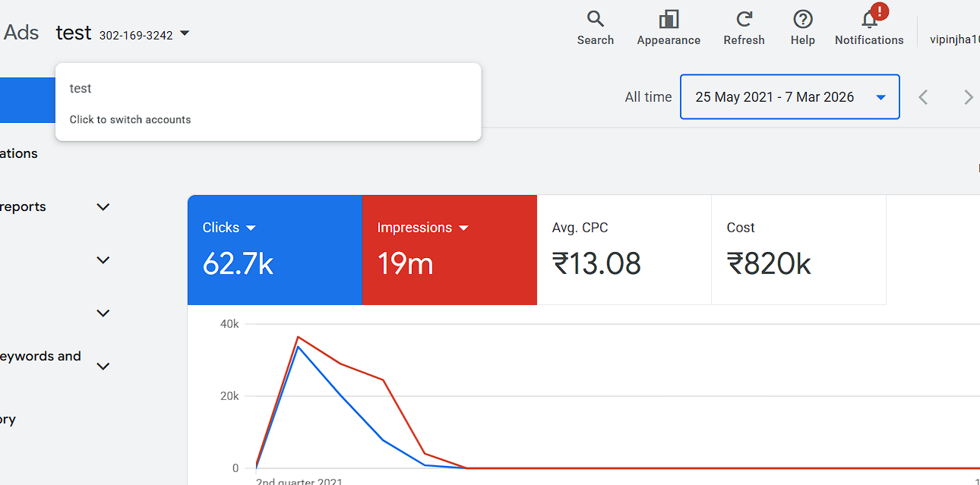Select the Cost metric card
The height and width of the screenshot is (485, 980).
(x=798, y=250)
